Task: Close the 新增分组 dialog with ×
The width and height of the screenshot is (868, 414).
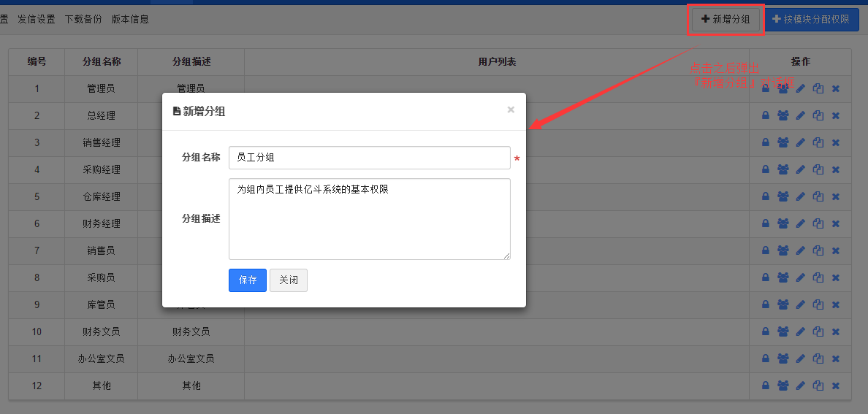Action: point(511,110)
